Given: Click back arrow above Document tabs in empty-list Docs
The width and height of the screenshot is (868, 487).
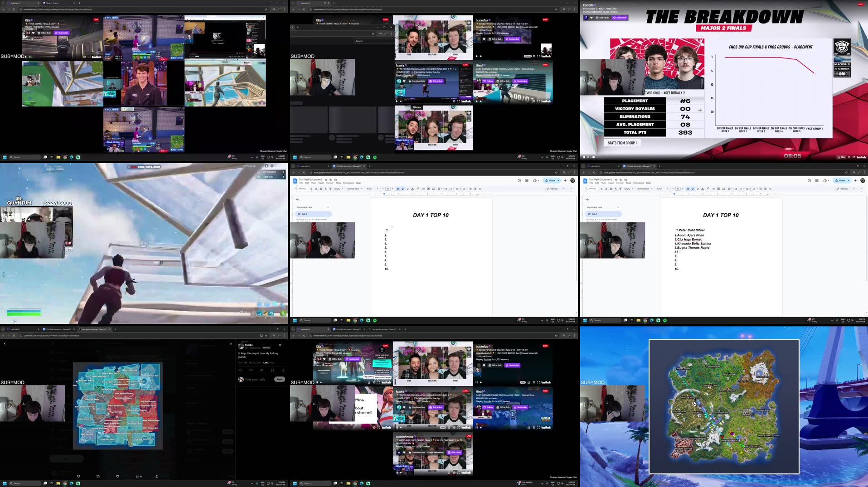Looking at the screenshot, I should coord(297,199).
